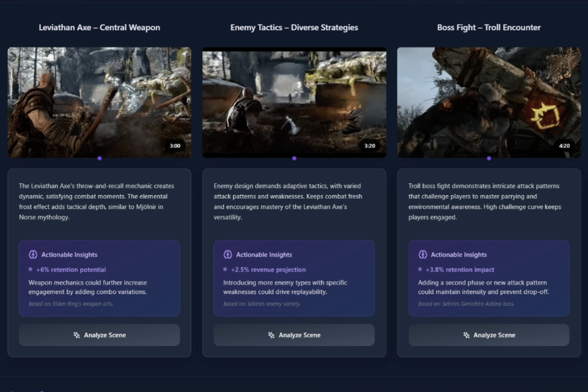Click the "Enemy Tactics – Diverse Strategies" title
The width and height of the screenshot is (588, 392).
pos(294,27)
